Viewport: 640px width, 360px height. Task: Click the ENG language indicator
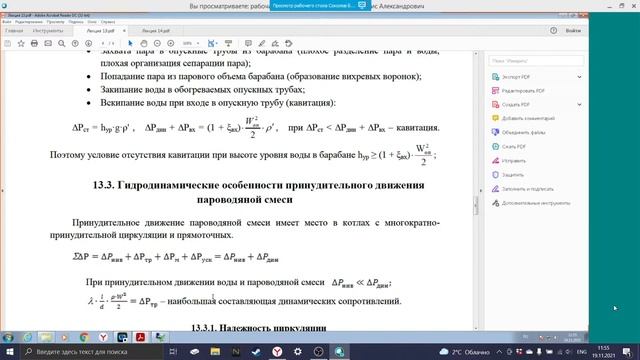[x=581, y=352]
